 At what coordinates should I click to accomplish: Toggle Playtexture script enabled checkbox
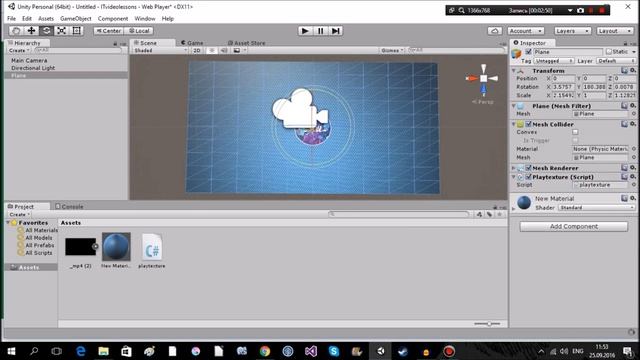tap(529, 177)
